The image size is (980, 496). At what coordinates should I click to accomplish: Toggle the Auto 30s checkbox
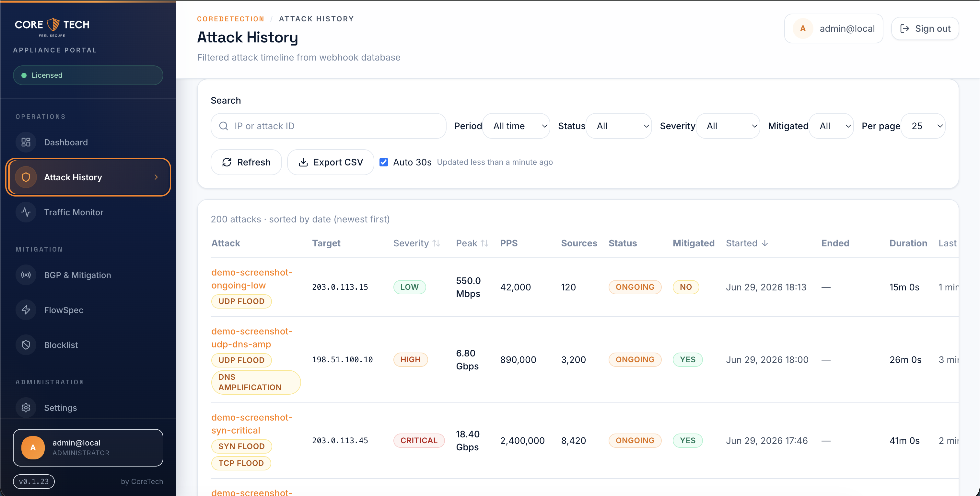pos(384,162)
